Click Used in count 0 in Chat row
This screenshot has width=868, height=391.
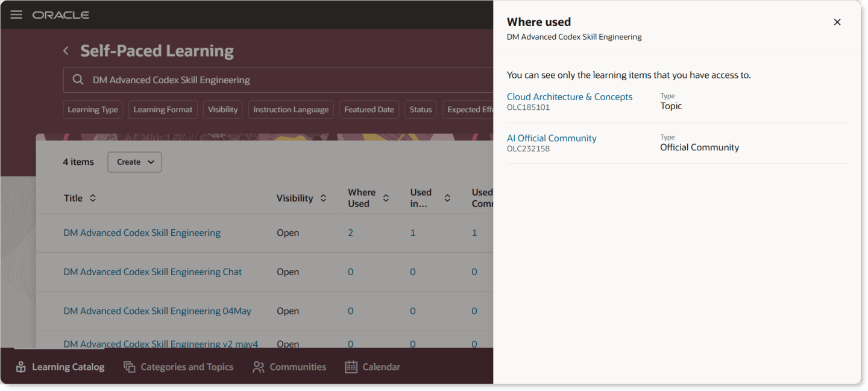click(x=413, y=272)
